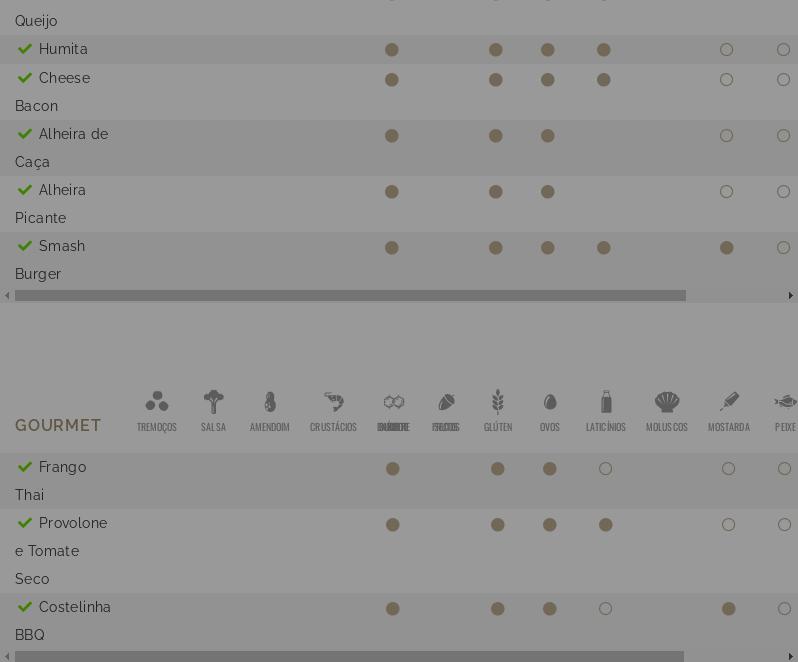798x662 pixels.
Task: Select the Peixe fish icon
Action: [786, 401]
